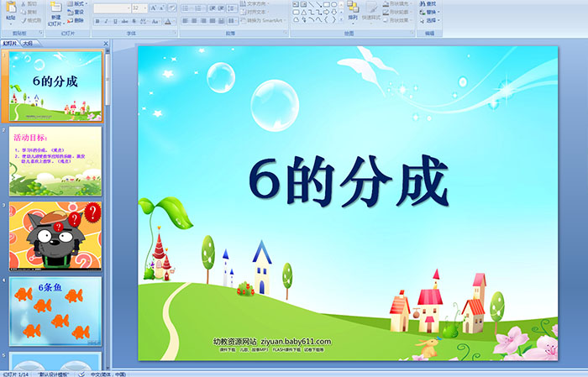
Task: Switch to the Outline (大纲) pane tab
Action: tap(28, 44)
